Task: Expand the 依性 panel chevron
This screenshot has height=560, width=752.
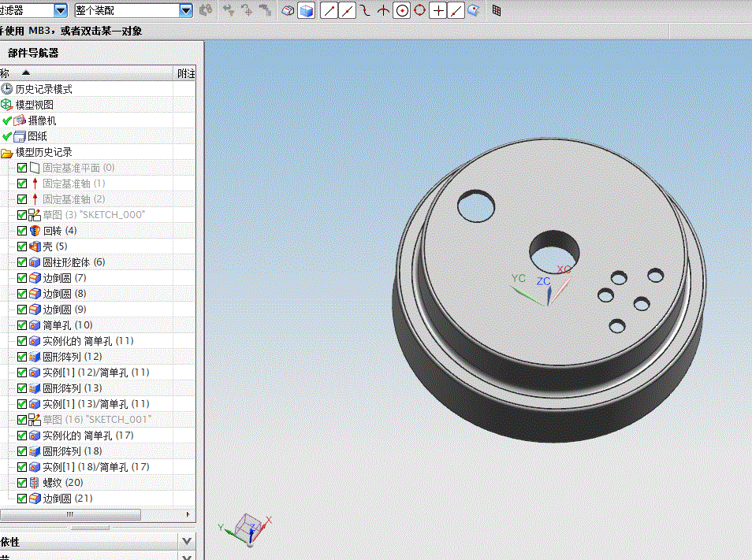Action: (x=187, y=542)
